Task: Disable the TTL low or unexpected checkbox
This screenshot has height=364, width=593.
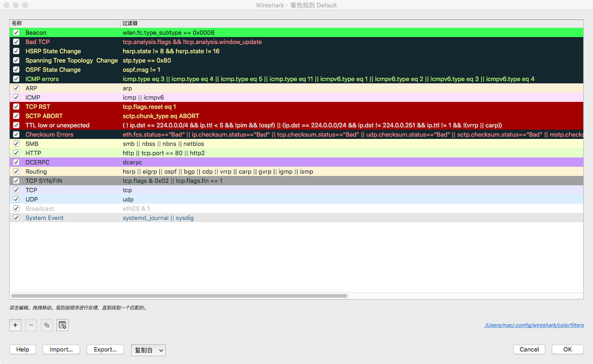Action: [16, 126]
